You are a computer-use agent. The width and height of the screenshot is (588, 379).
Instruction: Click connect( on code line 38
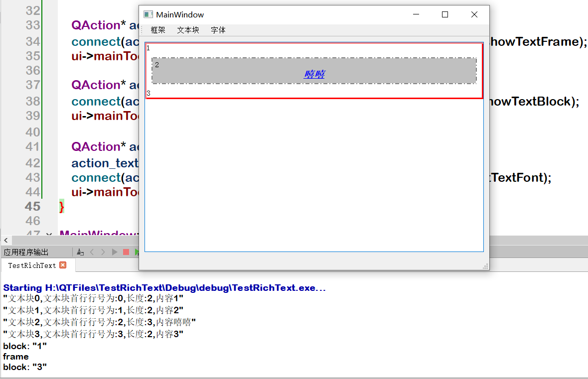click(x=98, y=101)
